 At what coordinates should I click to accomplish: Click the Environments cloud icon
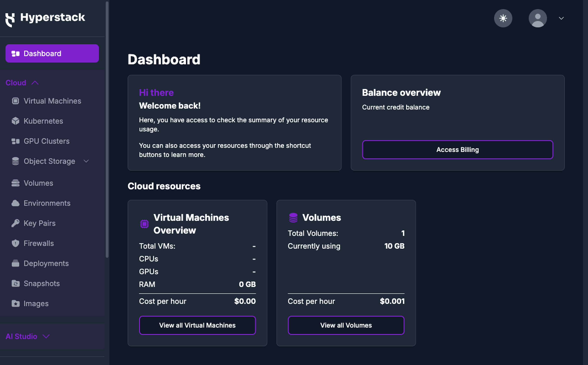click(x=15, y=203)
